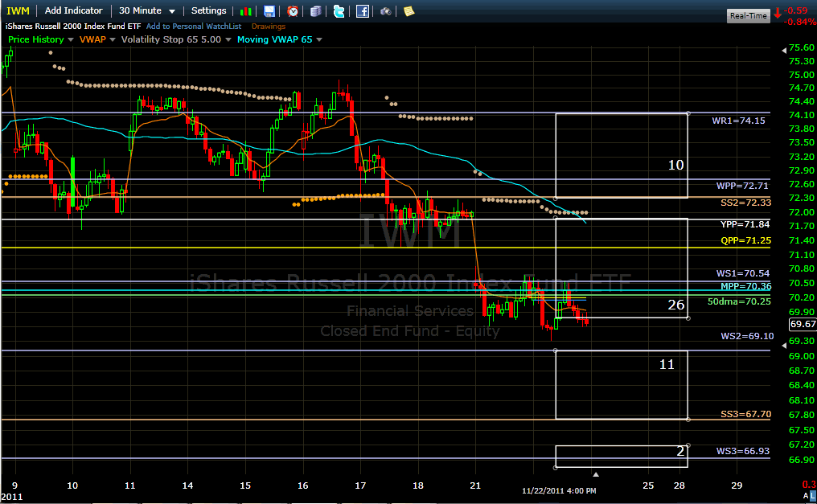
Task: Select the WPP=72.71 pivot label
Action: point(742,186)
